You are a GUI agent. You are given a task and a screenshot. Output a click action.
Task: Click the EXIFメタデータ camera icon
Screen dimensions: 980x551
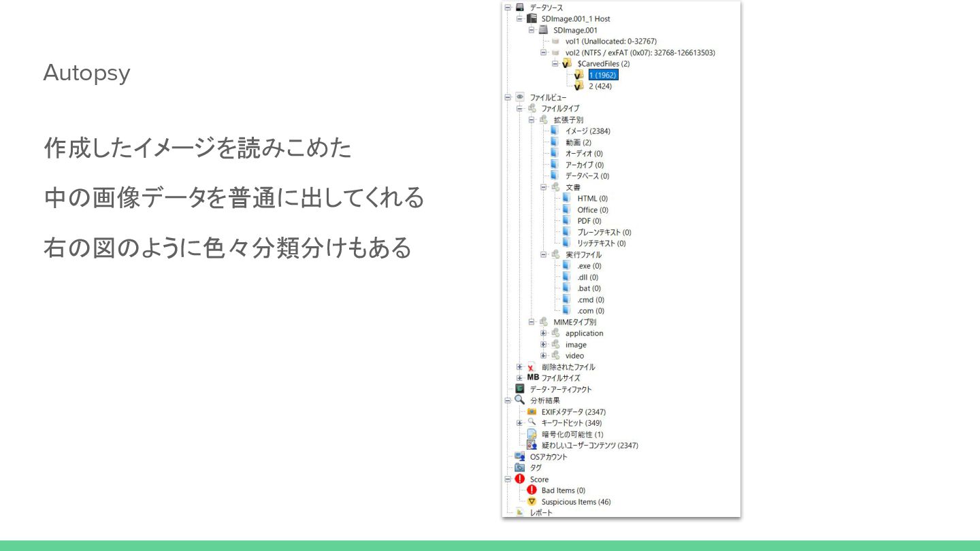click(x=532, y=412)
